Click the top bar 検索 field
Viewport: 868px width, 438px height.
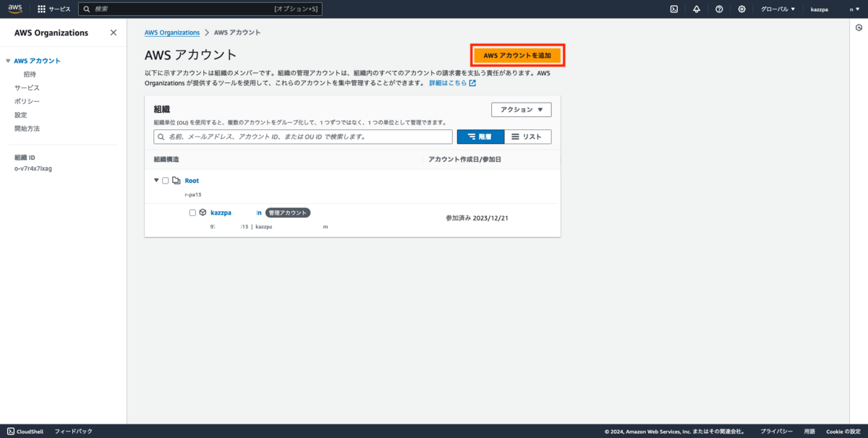tap(200, 9)
